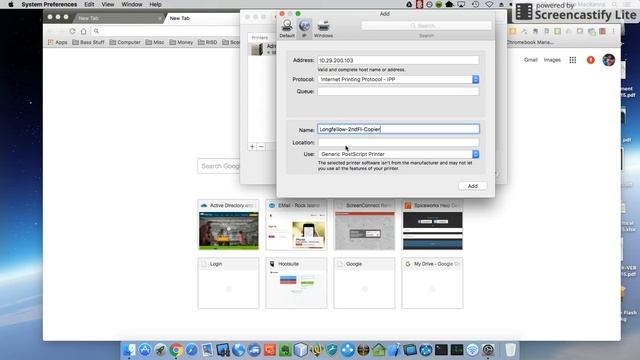Open the Apps bookmarks shortcut
640x360 pixels.
click(x=58, y=42)
